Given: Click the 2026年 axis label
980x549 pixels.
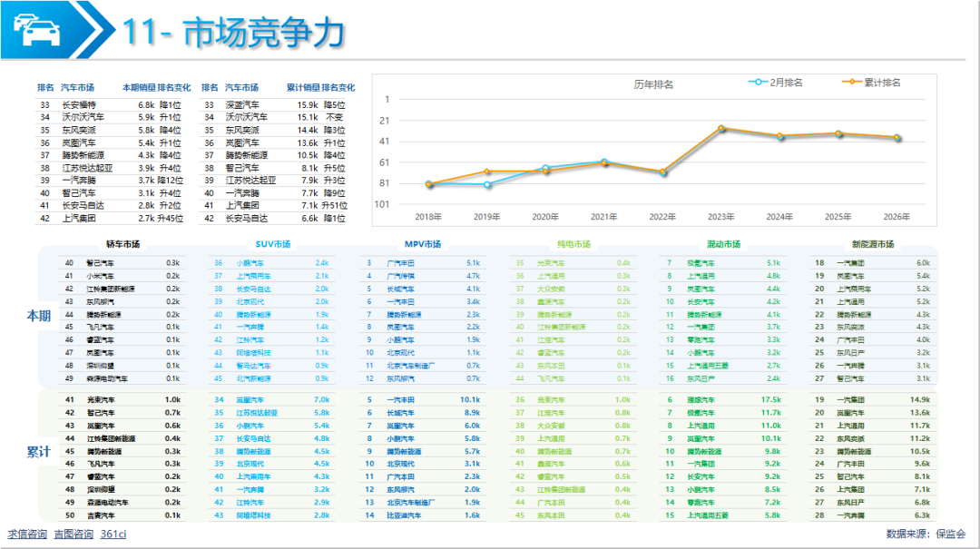Looking at the screenshot, I should (897, 217).
